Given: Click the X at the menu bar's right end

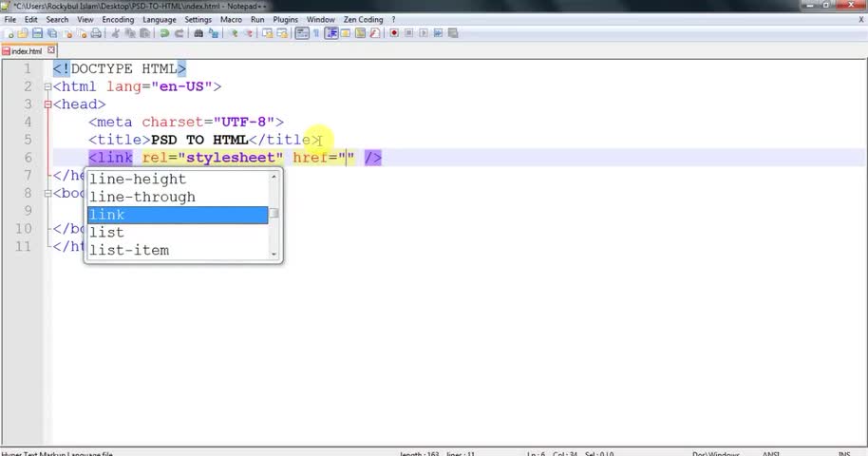Looking at the screenshot, I should [x=860, y=19].
